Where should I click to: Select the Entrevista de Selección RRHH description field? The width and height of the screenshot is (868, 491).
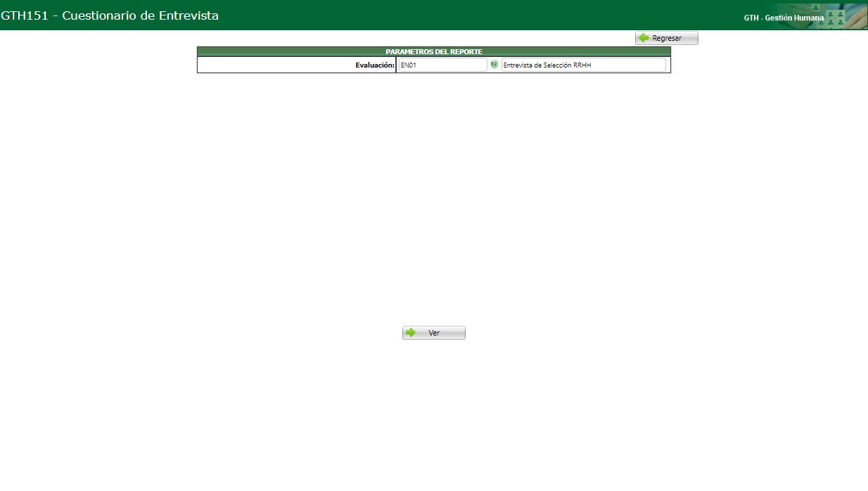[x=584, y=65]
